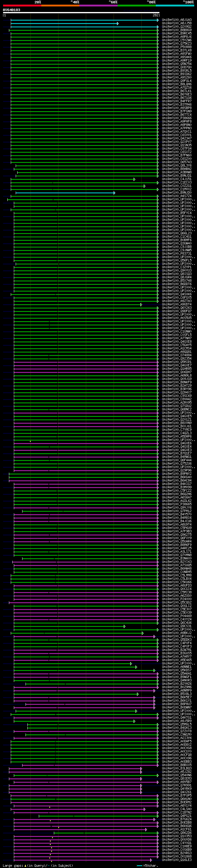This screenshot has width=197, height=868.
Task: Click the UniRef100_C1EC03 label
Action: 177,183
